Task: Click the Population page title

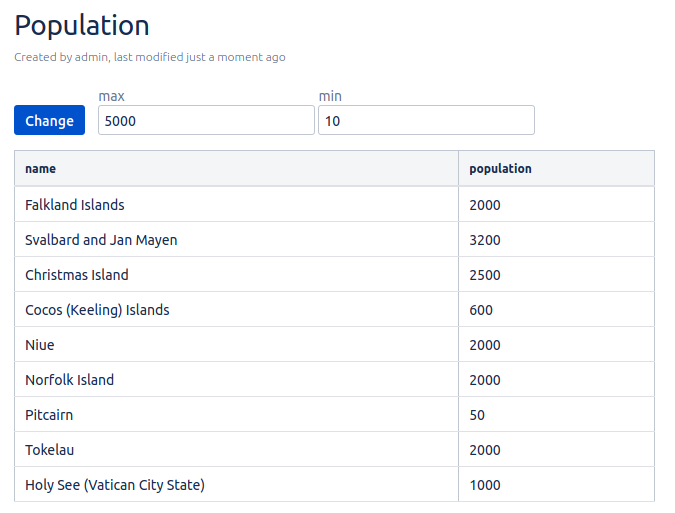Action: coord(82,26)
